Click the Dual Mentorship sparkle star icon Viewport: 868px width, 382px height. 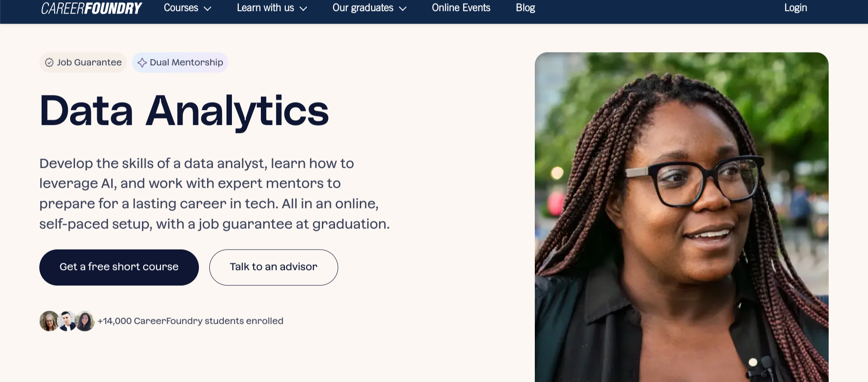[142, 62]
